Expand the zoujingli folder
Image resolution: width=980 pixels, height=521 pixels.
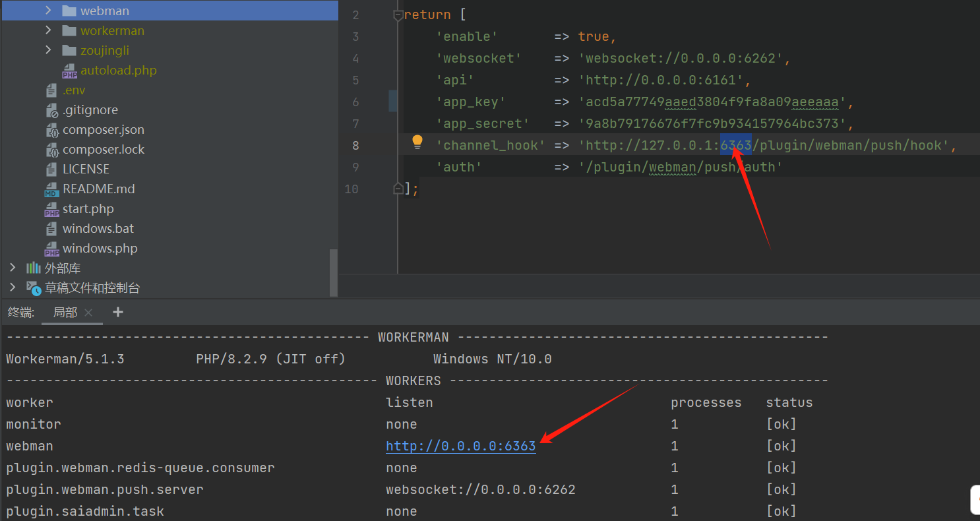(x=49, y=50)
